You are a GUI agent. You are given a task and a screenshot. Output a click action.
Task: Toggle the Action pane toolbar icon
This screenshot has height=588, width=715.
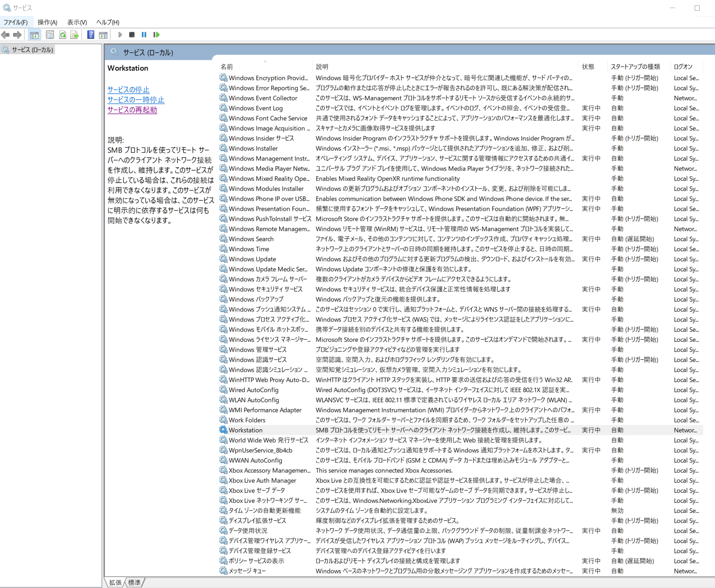[103, 35]
